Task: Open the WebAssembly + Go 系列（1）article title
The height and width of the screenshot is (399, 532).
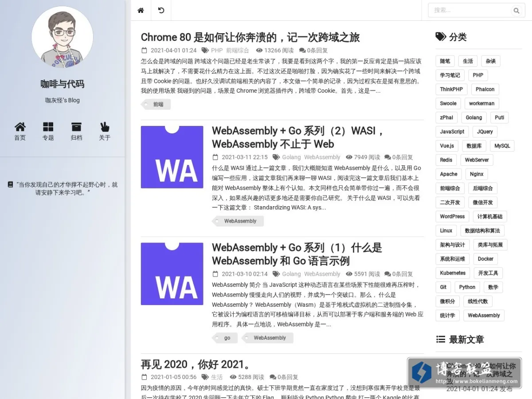Action: pyautogui.click(x=297, y=254)
